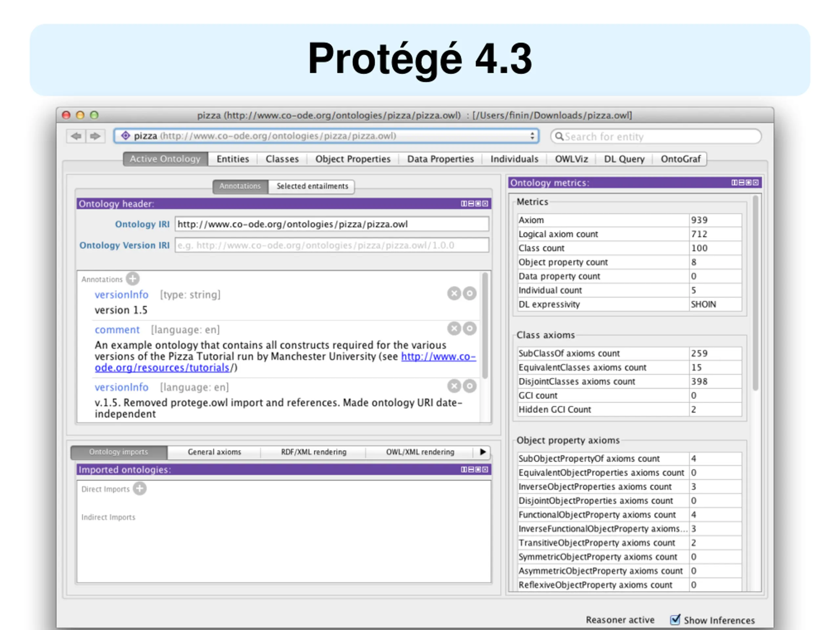Screen dimensions: 840x630
Task: Open the Data Properties tab
Action: click(440, 159)
